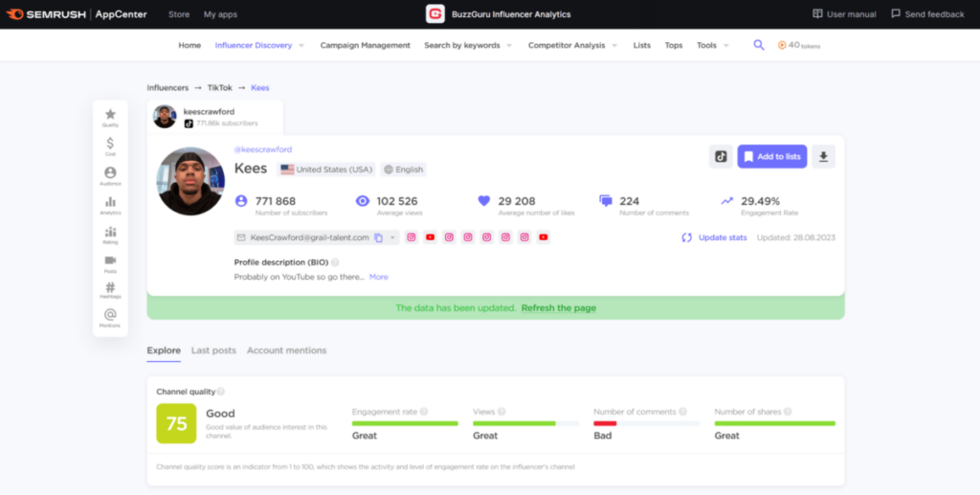Switch to the Account mentions tab
The height and width of the screenshot is (495, 980).
(287, 350)
